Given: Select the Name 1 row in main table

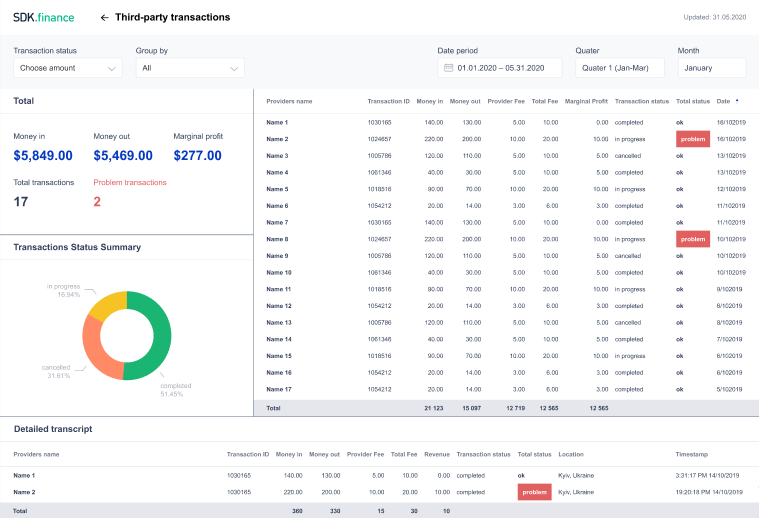Looking at the screenshot, I should tap(506, 122).
